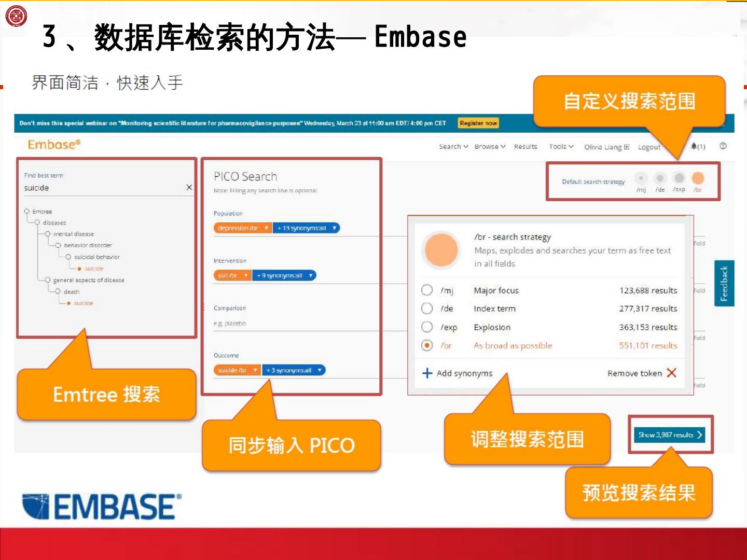Image resolution: width=747 pixels, height=560 pixels.
Task: Select the /de Index term radio button
Action: pos(427,309)
